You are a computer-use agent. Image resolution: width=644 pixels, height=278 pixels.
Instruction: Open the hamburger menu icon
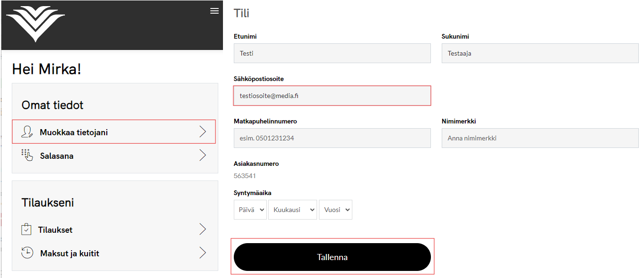pos(215,11)
